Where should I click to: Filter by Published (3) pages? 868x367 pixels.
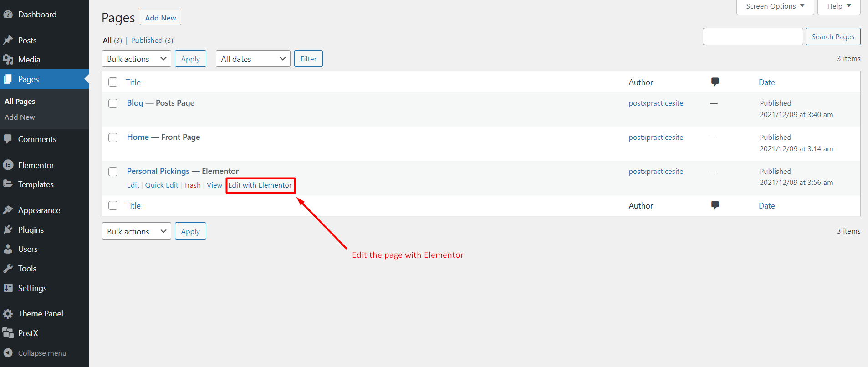(x=152, y=40)
